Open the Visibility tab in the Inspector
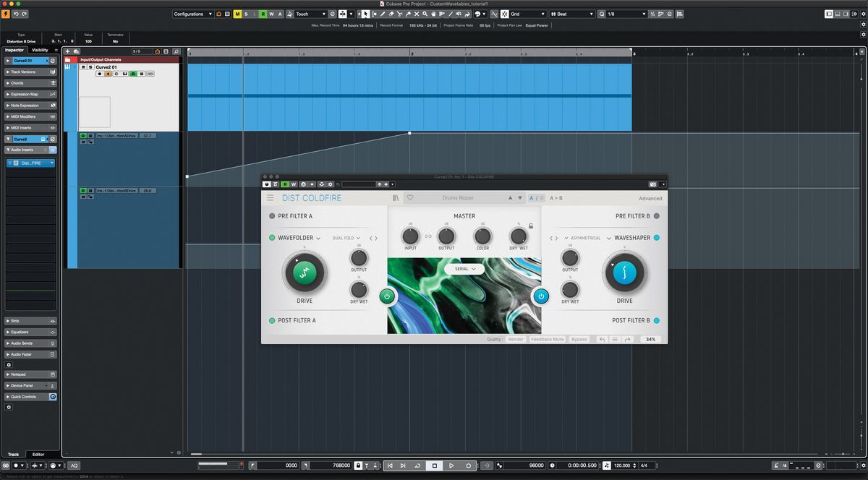This screenshot has width=868, height=480. pos(40,50)
